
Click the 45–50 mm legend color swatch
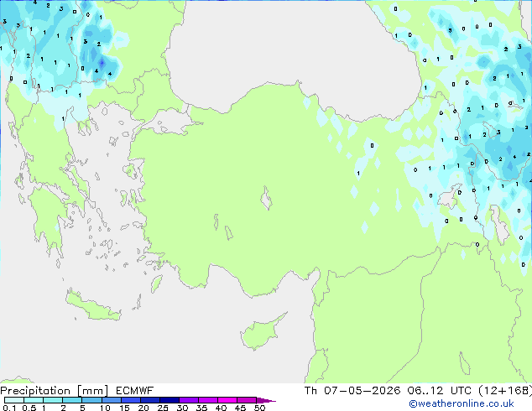click(x=247, y=400)
